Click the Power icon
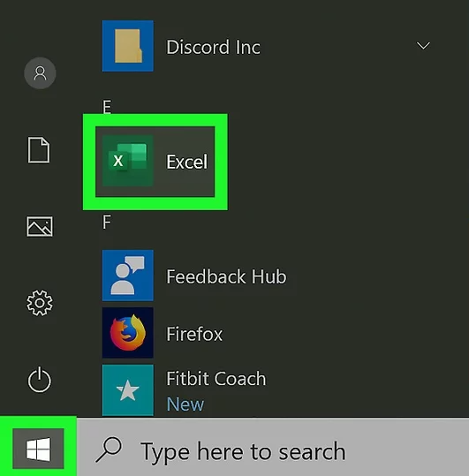 [40, 380]
